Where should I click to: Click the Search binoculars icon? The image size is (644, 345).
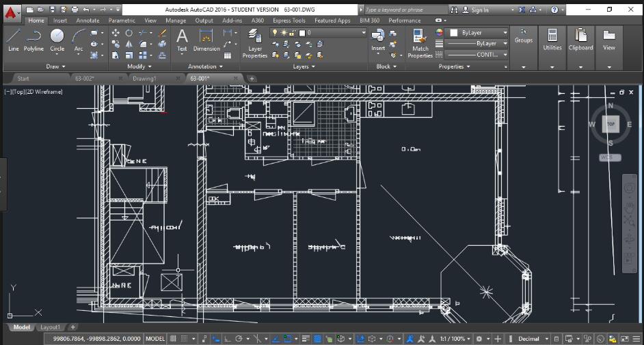point(454,10)
